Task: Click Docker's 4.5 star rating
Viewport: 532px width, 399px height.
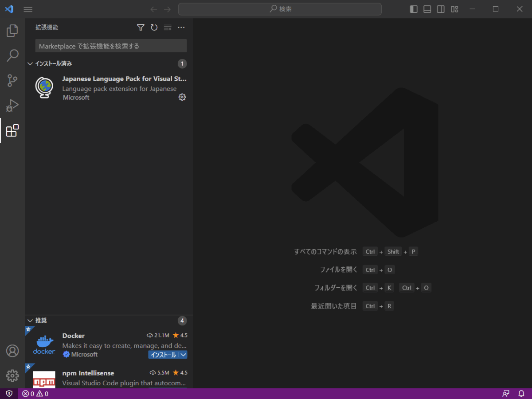Action: (x=180, y=335)
